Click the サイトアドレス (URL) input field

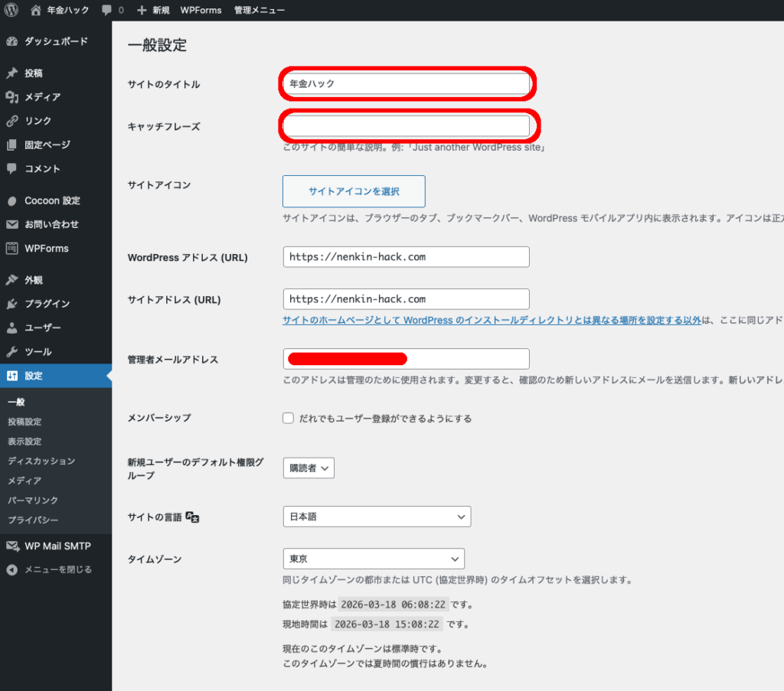pos(406,299)
